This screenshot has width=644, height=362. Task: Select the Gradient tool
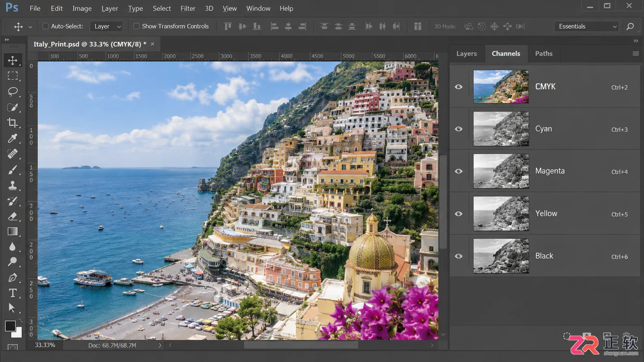click(x=13, y=232)
